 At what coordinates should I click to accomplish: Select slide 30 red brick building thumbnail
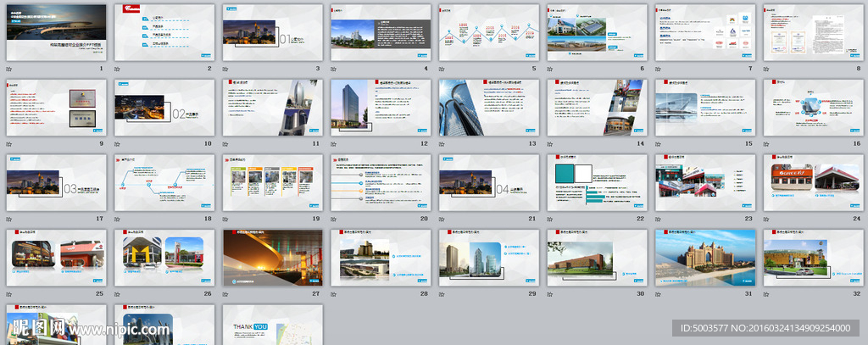[598, 258]
